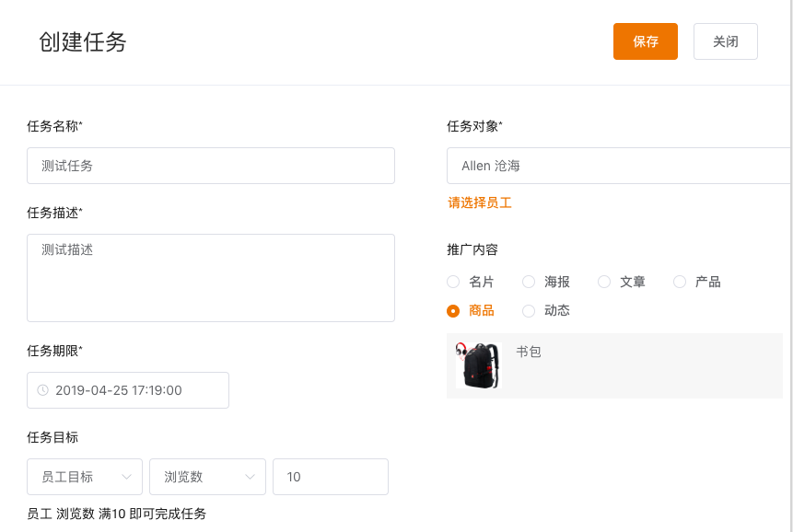This screenshot has height=532, width=793.
Task: Select the 文章 radio option
Action: pos(604,282)
